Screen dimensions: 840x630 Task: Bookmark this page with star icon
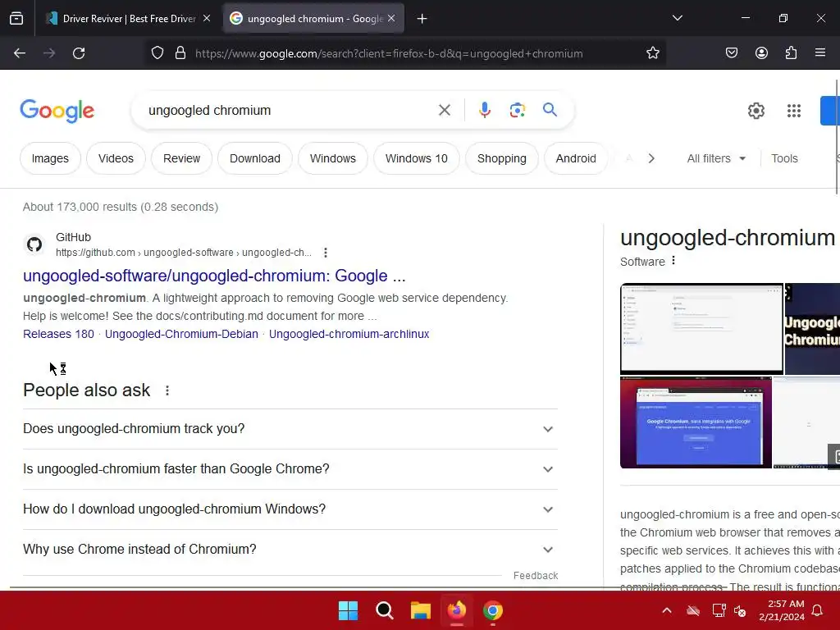pyautogui.click(x=652, y=53)
